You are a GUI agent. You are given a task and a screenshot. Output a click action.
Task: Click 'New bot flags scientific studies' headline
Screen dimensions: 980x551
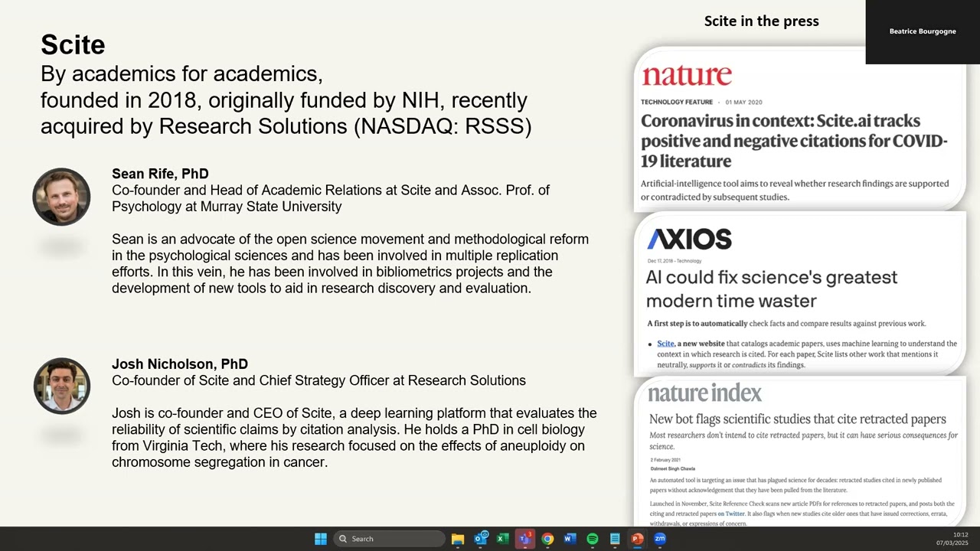(798, 419)
